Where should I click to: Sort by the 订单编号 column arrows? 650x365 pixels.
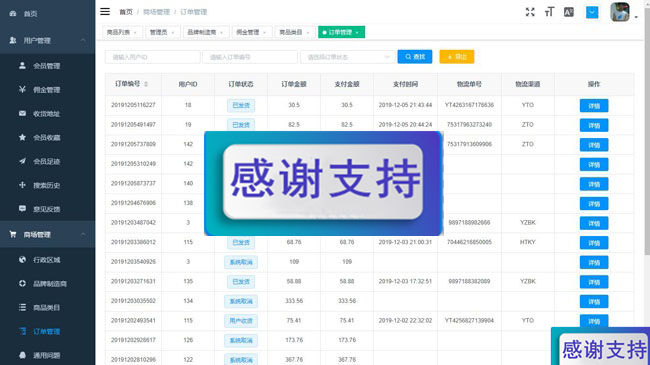click(x=146, y=84)
